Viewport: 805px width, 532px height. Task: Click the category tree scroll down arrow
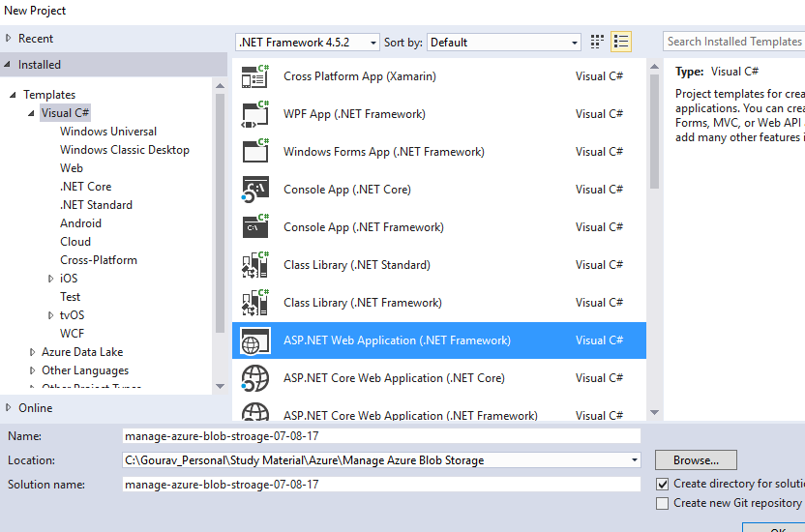[221, 386]
